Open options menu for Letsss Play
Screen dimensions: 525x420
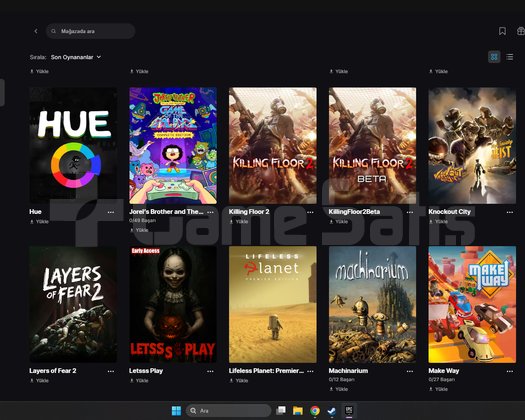[x=210, y=371]
